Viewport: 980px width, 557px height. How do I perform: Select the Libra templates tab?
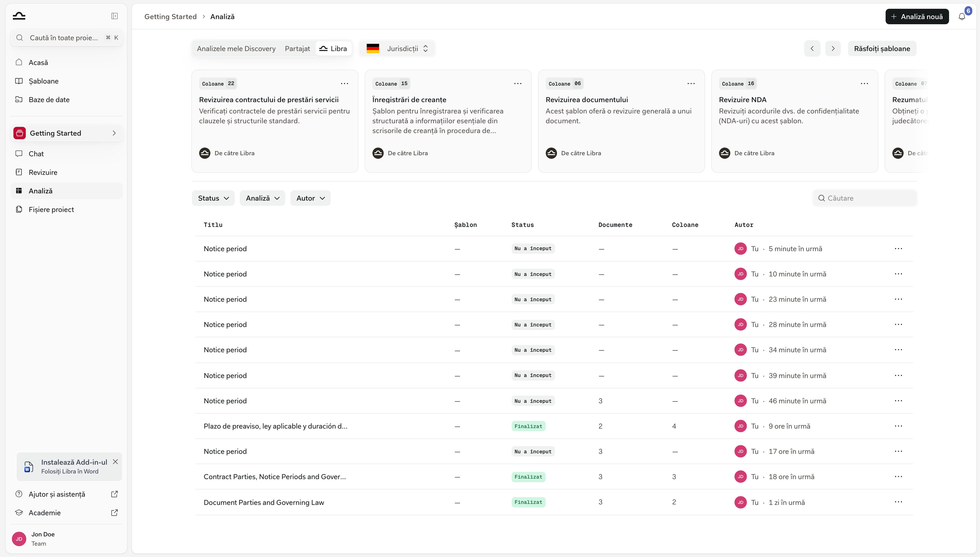pos(333,48)
